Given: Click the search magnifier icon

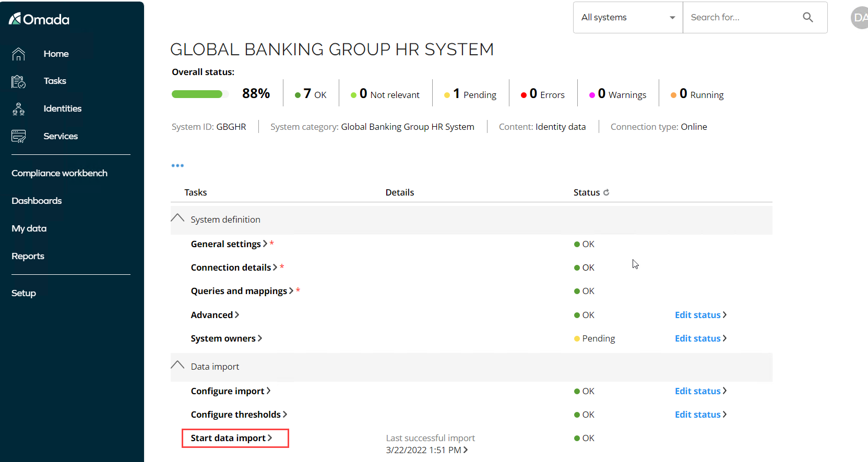Looking at the screenshot, I should coord(807,17).
